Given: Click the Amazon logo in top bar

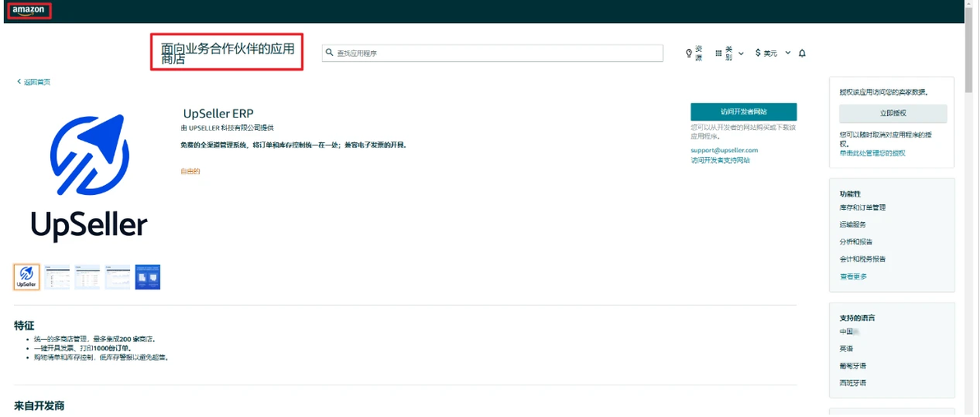Looking at the screenshot, I should pyautogui.click(x=28, y=11).
